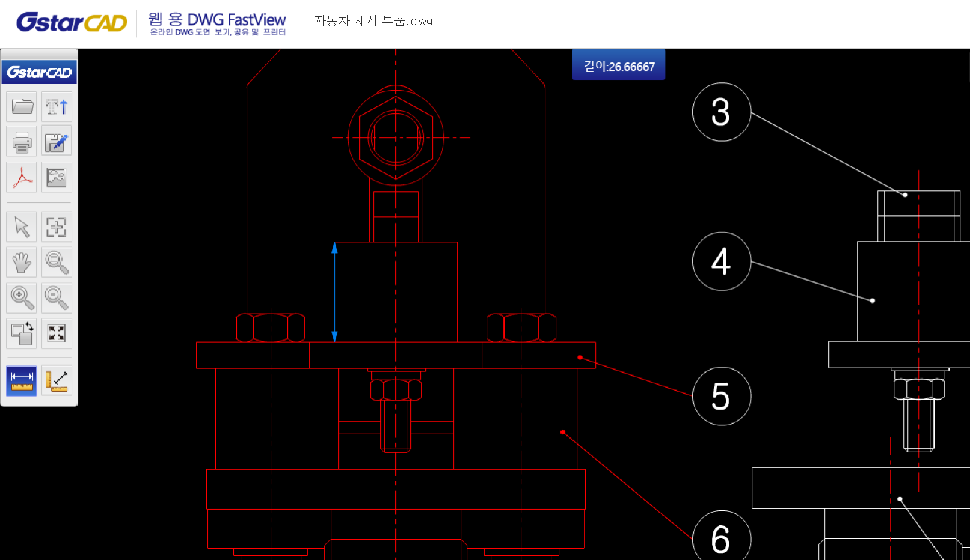This screenshot has height=560, width=970.
Task: Activate the zoom extents crosshair-frame tool
Action: click(57, 227)
